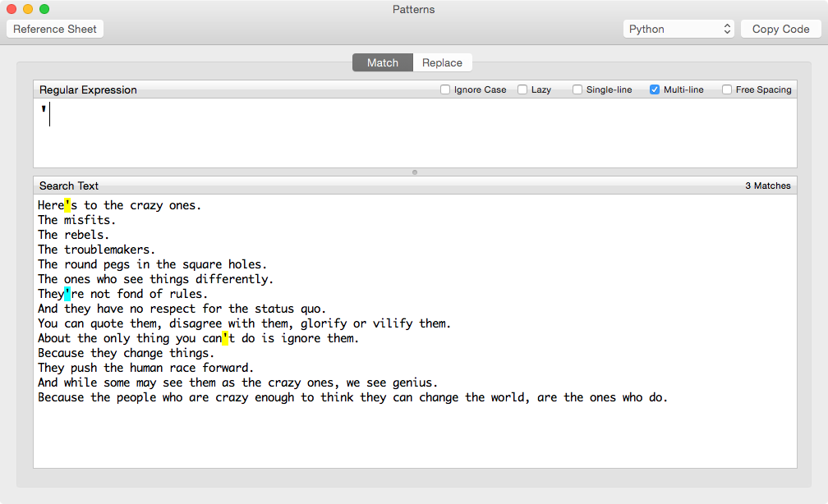
Task: Click the "Regular Expression" header label
Action: coord(88,89)
